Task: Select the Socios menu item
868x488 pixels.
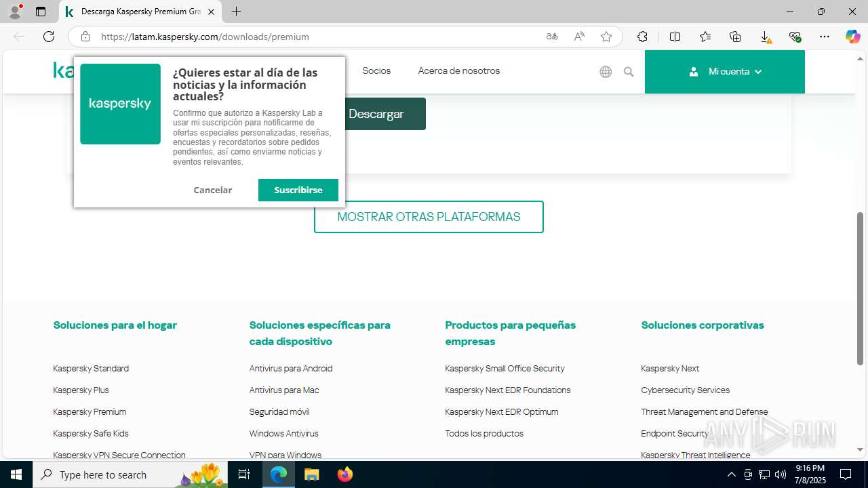Action: point(376,70)
